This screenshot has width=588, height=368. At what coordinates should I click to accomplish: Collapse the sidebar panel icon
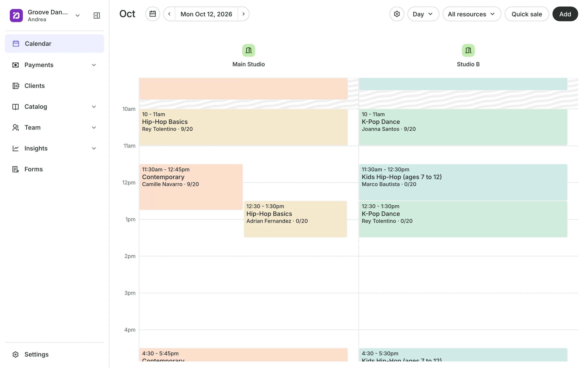(x=97, y=16)
